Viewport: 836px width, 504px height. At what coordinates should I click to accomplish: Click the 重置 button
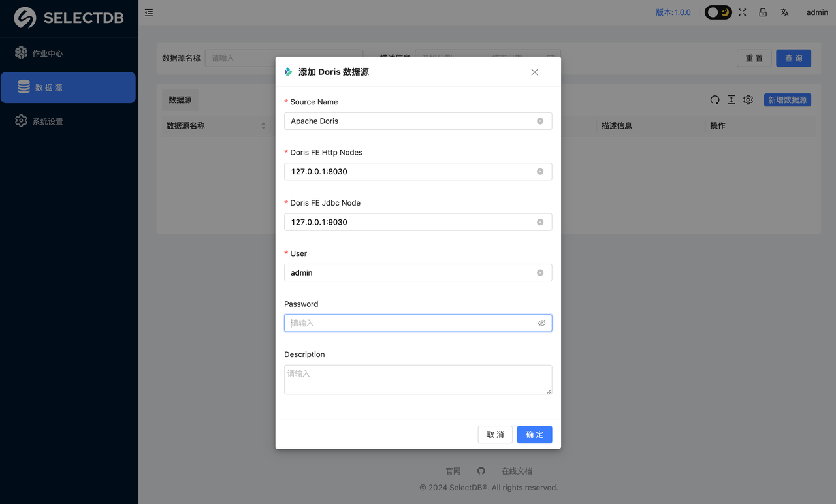click(754, 58)
